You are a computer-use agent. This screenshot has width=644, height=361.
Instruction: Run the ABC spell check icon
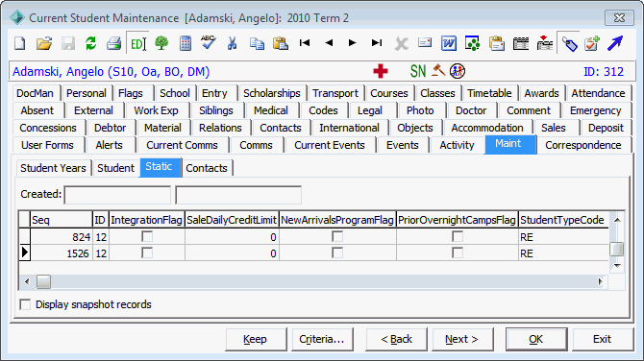(209, 42)
